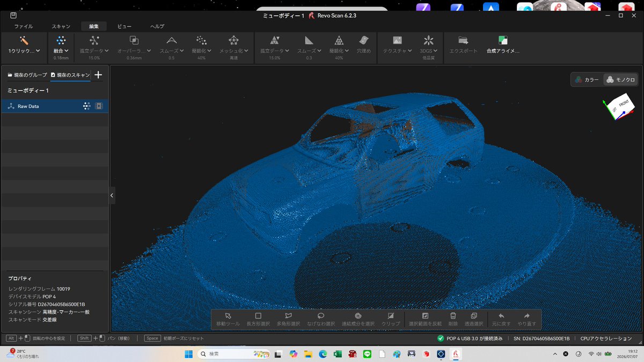Expand the メッシュ化 高速 dropdown
This screenshot has width=644, height=362.
pyautogui.click(x=247, y=51)
